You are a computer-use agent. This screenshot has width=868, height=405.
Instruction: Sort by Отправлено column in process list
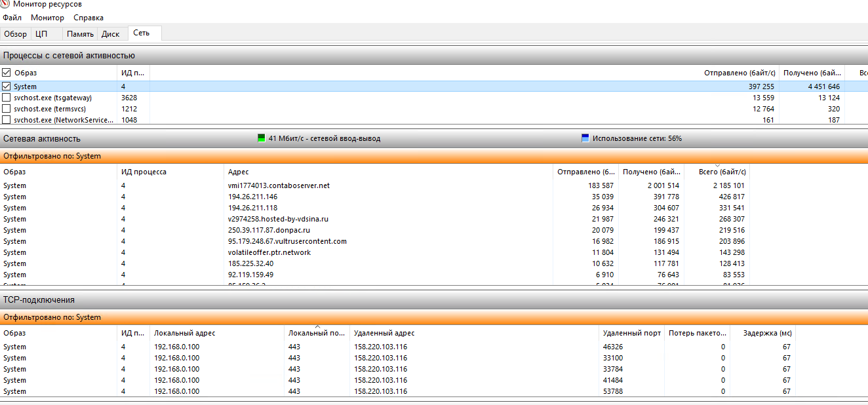click(740, 73)
